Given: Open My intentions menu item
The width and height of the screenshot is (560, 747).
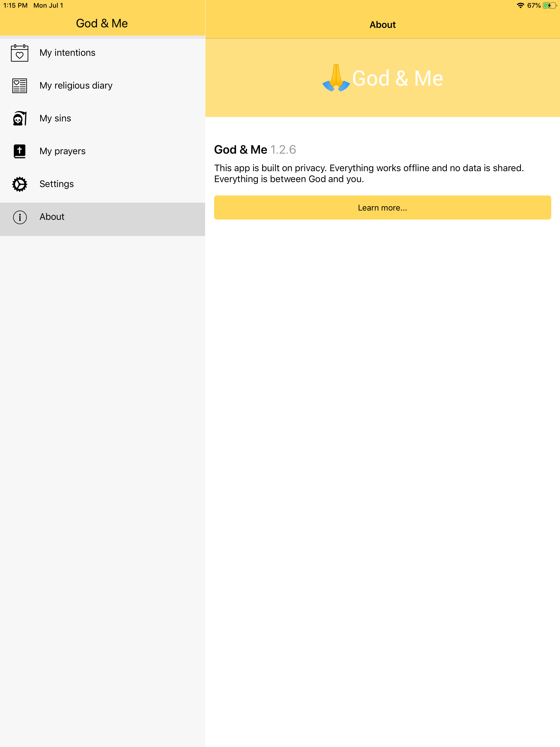Looking at the screenshot, I should [x=102, y=53].
